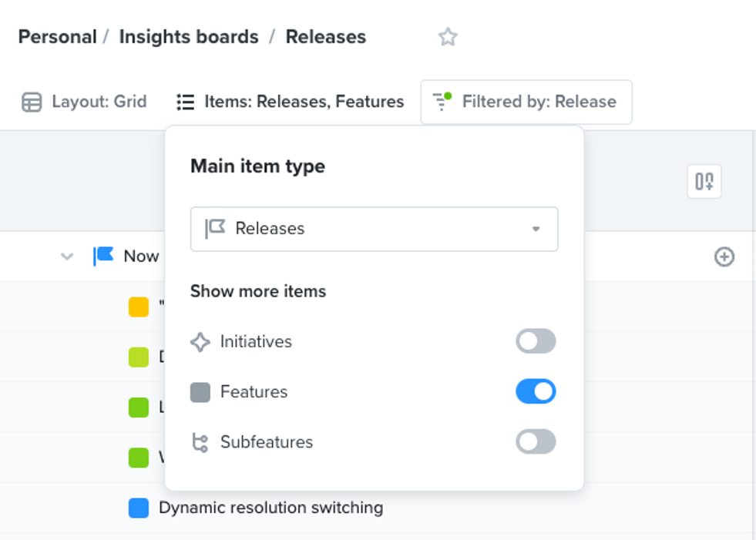Click the blue flag icon beside Now
Image resolution: width=756 pixels, height=540 pixels.
point(104,256)
